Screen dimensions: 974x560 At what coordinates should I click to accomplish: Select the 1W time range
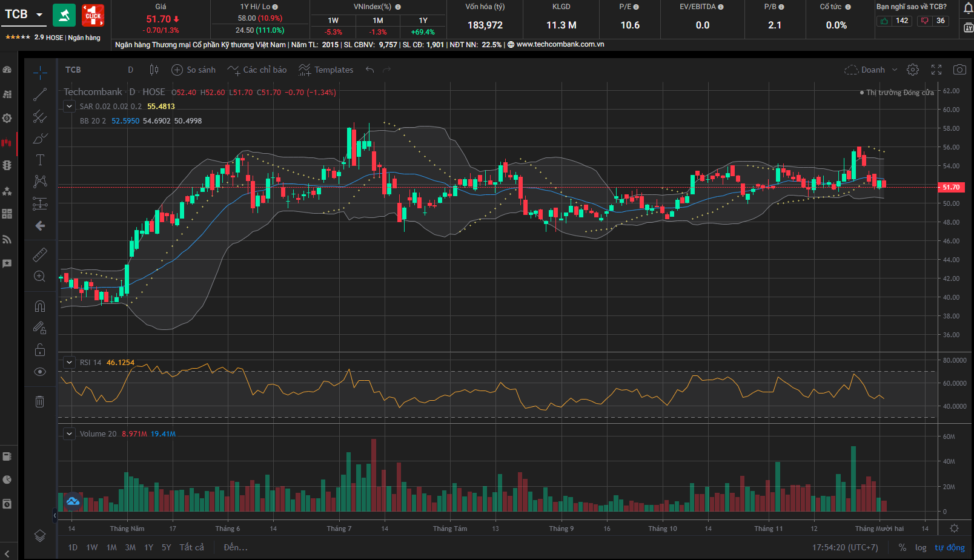pos(92,547)
